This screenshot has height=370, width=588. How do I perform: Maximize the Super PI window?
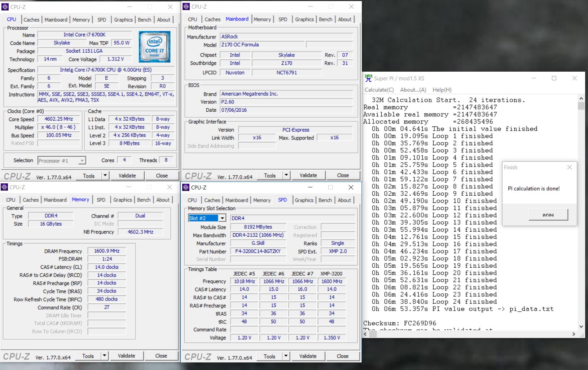(554, 78)
